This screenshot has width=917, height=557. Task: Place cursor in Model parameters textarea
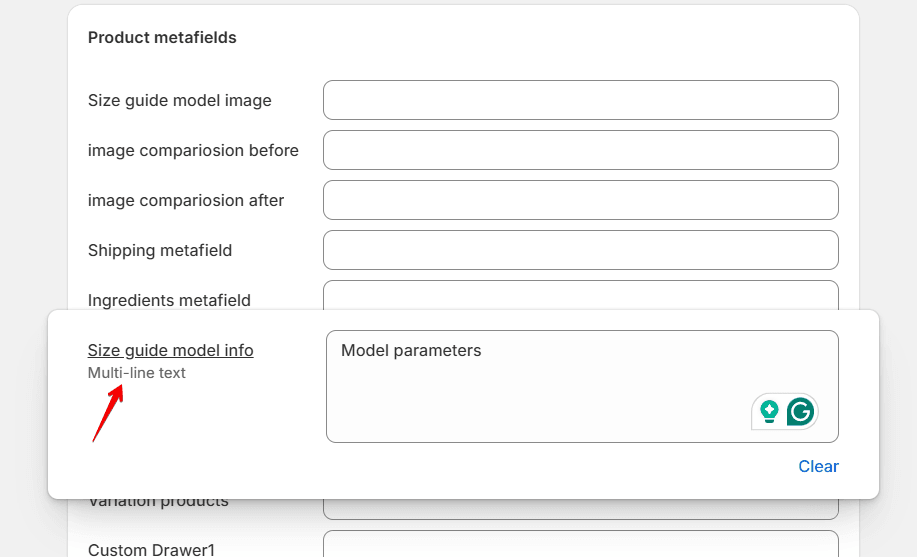(x=582, y=387)
